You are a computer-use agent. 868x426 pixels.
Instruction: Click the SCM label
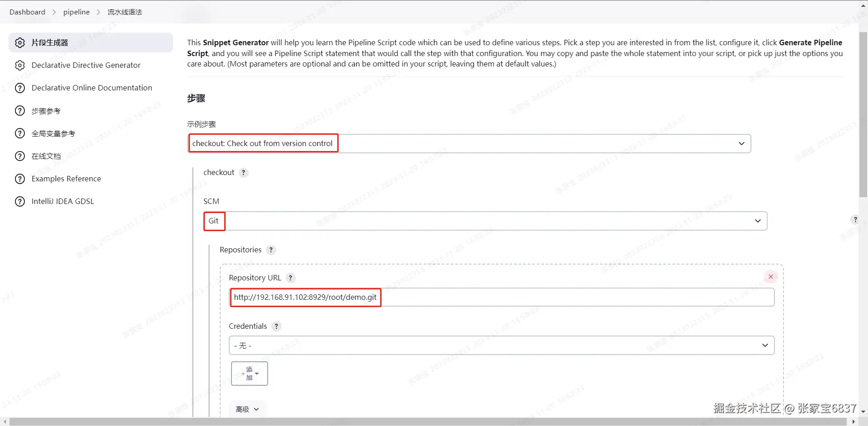(211, 201)
